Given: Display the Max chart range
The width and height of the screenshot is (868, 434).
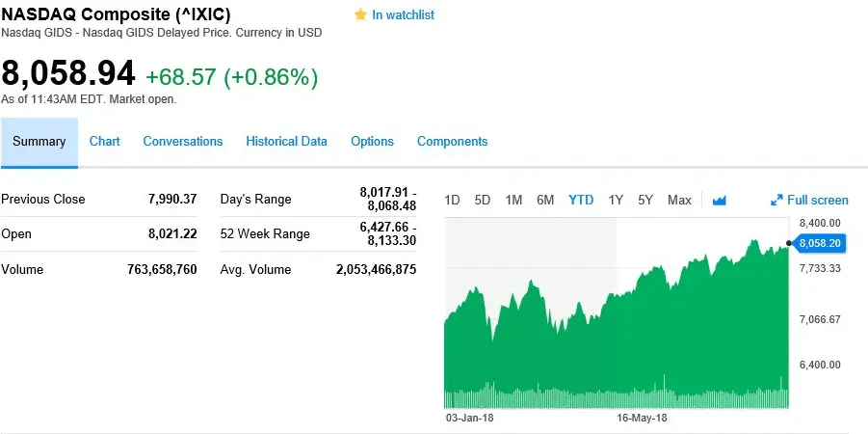Looking at the screenshot, I should point(679,201).
